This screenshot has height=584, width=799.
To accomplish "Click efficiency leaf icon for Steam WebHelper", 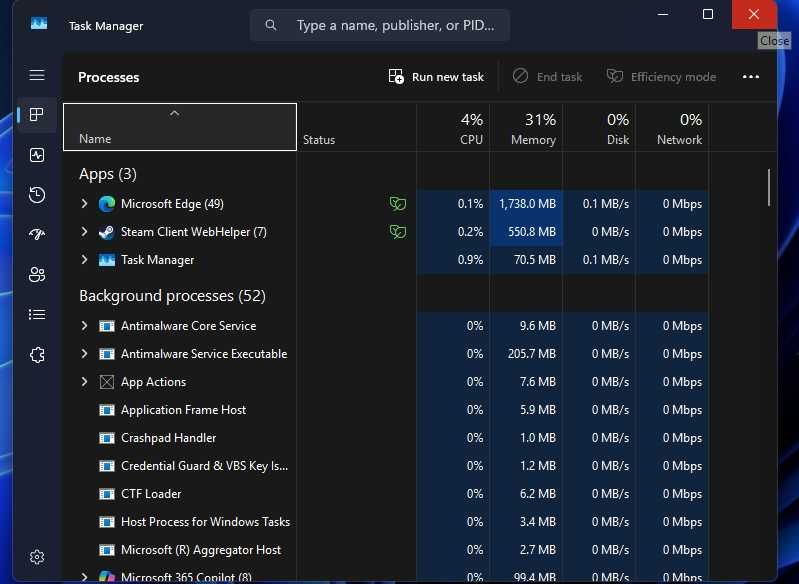I will (x=398, y=232).
